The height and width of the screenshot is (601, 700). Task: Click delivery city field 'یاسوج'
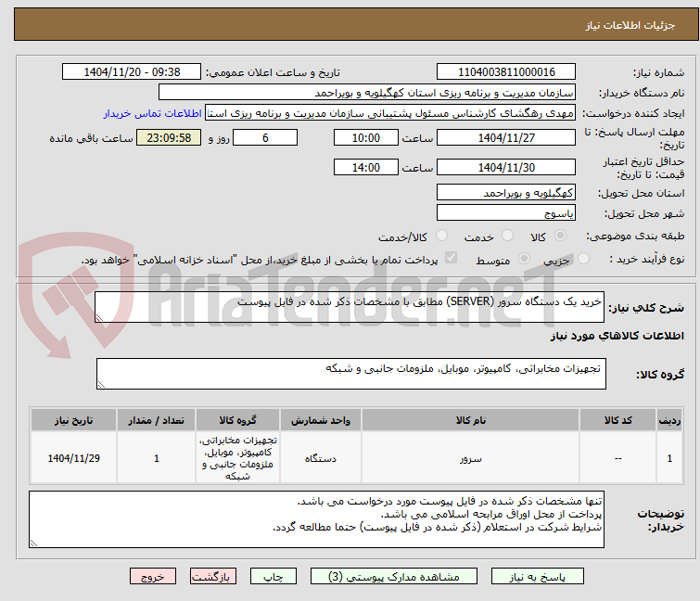tap(506, 212)
